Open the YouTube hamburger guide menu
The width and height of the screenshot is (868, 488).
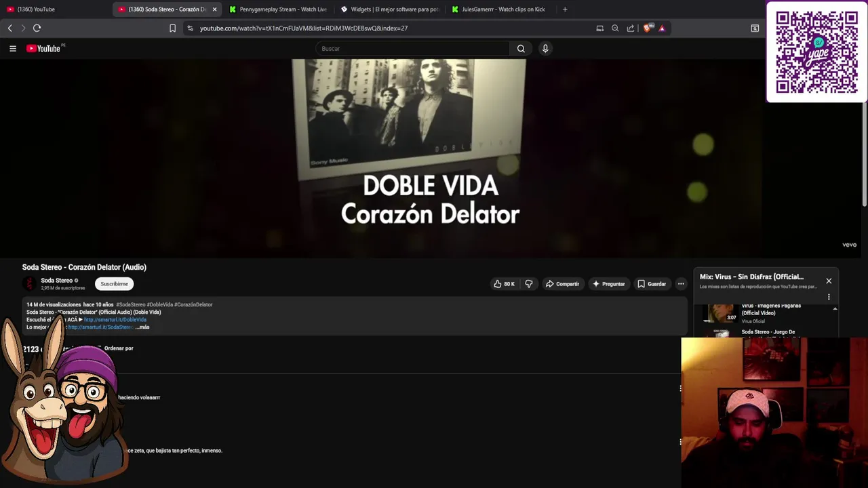pyautogui.click(x=12, y=48)
